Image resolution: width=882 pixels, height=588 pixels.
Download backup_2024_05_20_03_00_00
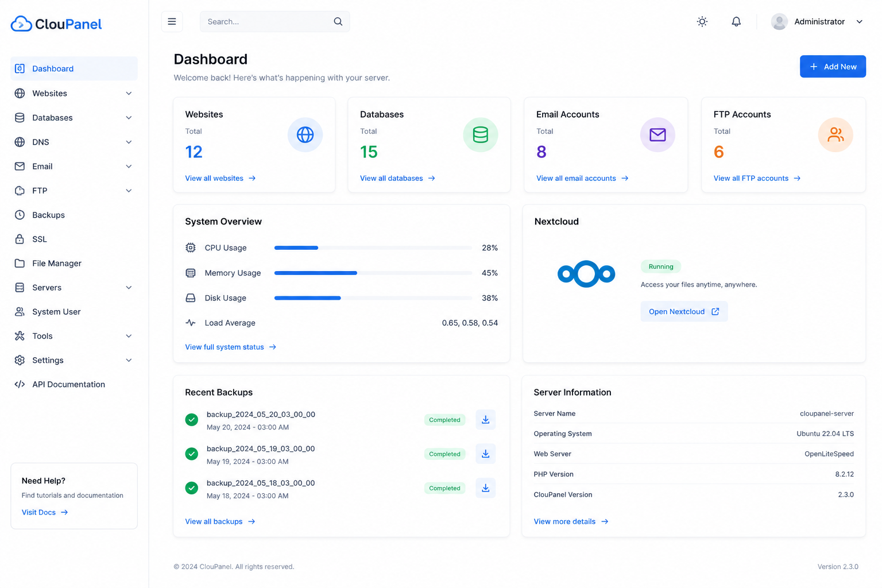tap(486, 420)
